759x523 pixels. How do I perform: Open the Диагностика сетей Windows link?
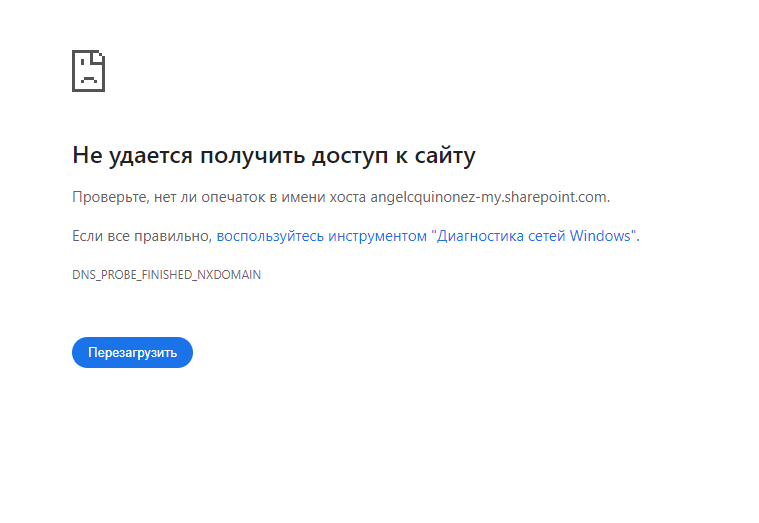[426, 236]
